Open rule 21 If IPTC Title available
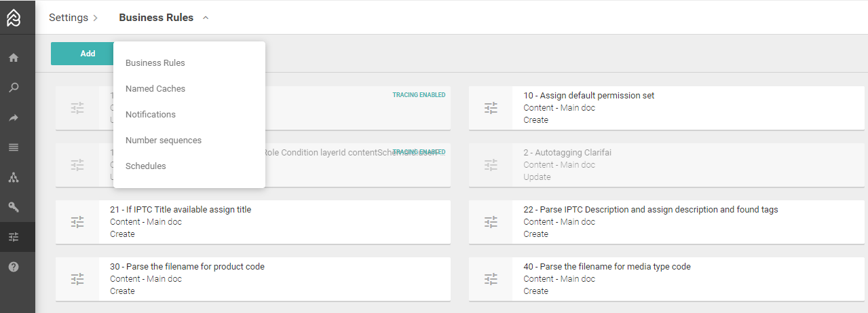Viewport: 868px width, 313px height. [x=181, y=210]
